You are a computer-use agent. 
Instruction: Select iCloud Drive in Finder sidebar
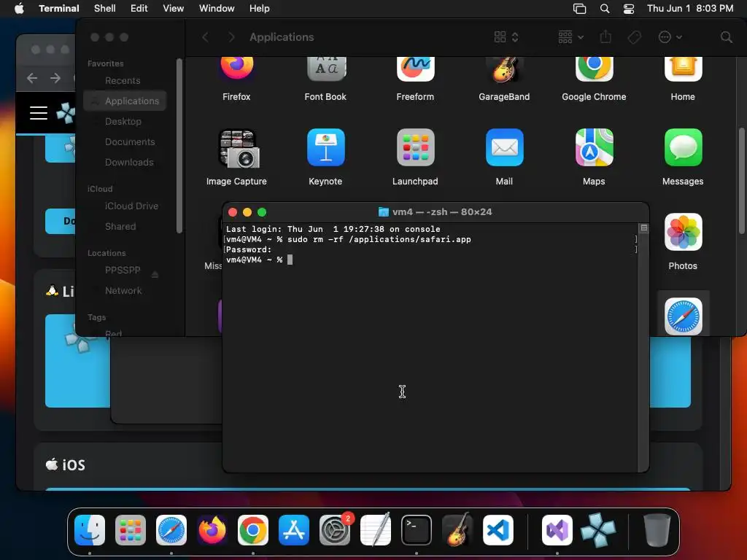point(125,206)
